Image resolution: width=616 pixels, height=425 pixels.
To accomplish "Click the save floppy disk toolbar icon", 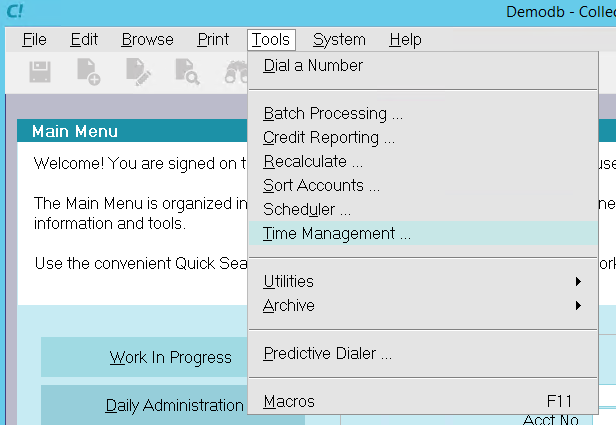I will [x=40, y=72].
